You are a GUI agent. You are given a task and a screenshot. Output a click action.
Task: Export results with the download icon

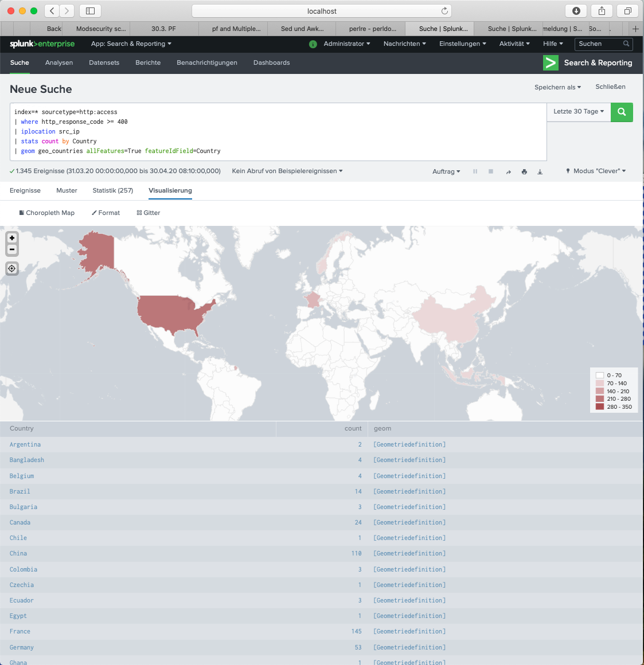point(540,172)
